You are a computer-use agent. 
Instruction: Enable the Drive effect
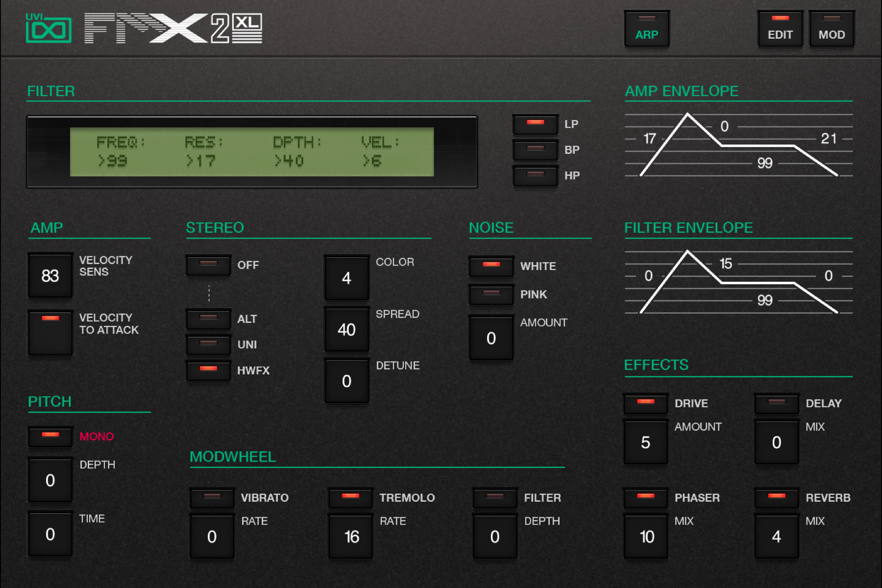(x=645, y=403)
